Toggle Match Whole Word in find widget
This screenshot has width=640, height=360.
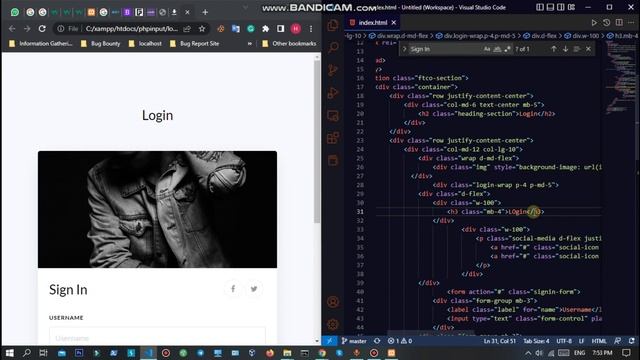tap(497, 49)
